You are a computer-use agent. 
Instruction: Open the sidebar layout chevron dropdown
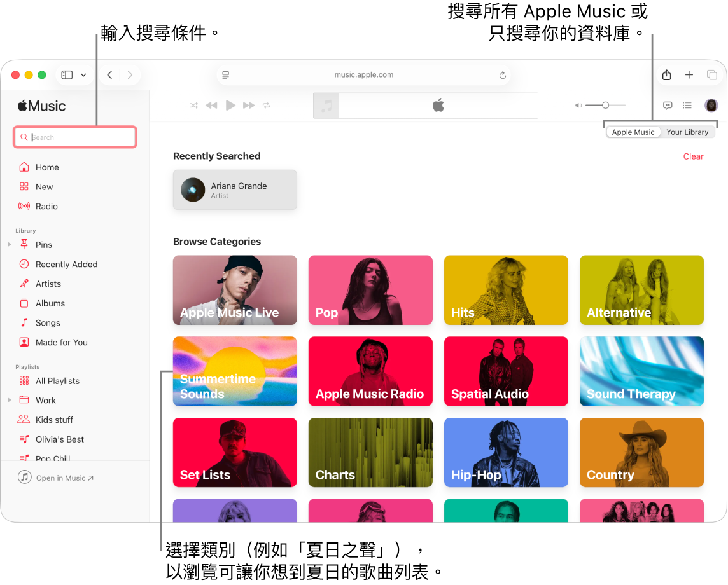pyautogui.click(x=82, y=74)
